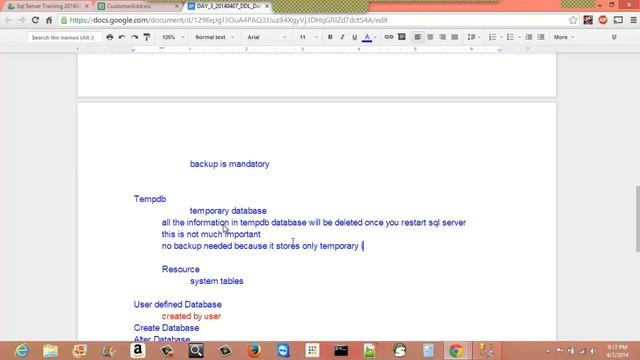
Task: Open TeamViewer from the taskbar
Action: point(283,351)
